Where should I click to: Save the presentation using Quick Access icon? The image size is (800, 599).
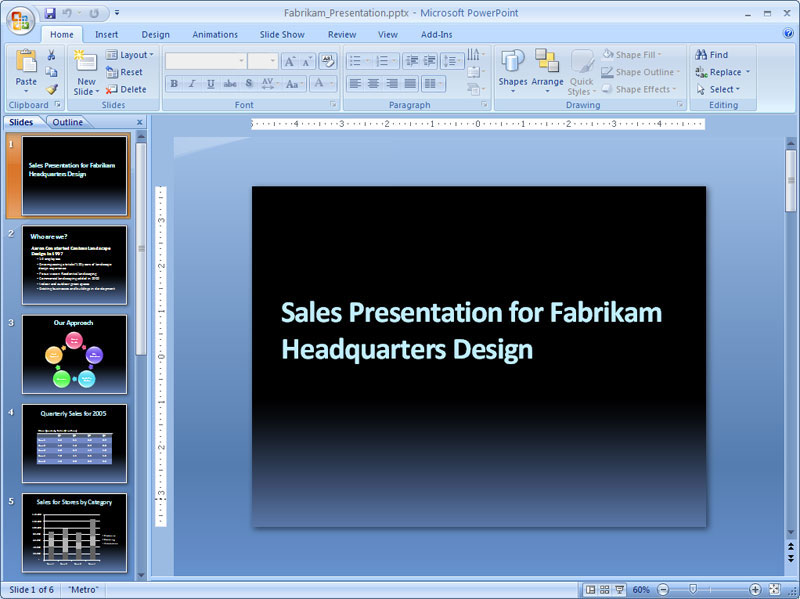50,13
